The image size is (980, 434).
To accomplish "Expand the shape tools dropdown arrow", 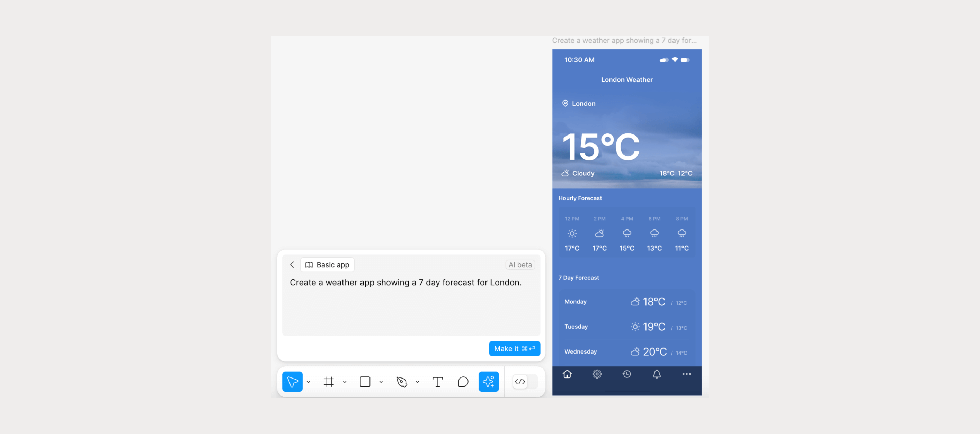I will click(x=381, y=382).
